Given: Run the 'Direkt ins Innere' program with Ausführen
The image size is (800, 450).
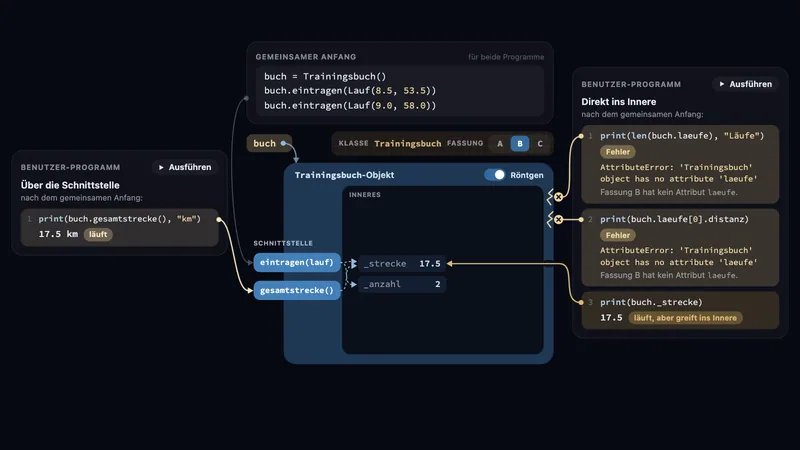Looking at the screenshot, I should (x=745, y=84).
